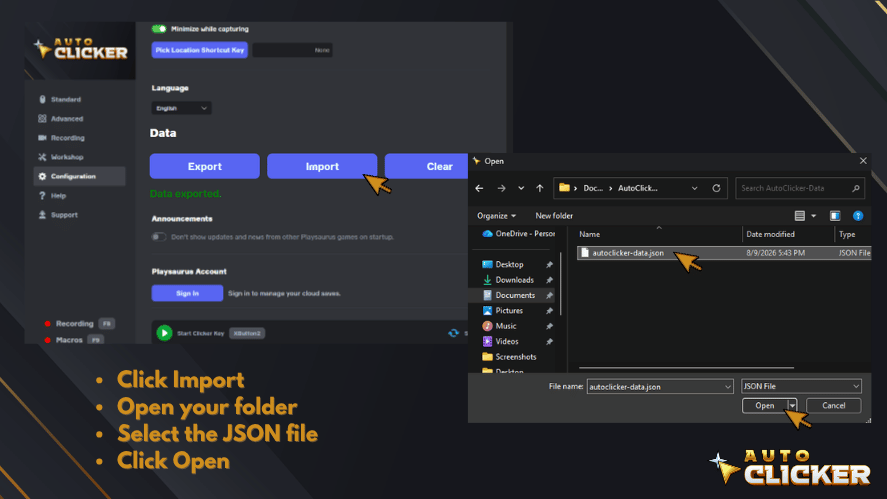Open the recent locations chevron in Open dialog
This screenshot has width=887, height=499.
521,188
